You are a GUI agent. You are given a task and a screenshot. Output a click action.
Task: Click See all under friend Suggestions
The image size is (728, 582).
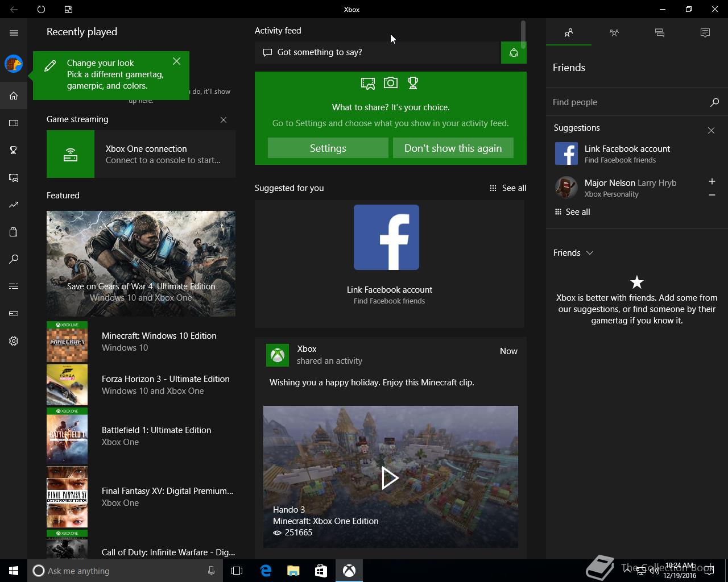(573, 212)
